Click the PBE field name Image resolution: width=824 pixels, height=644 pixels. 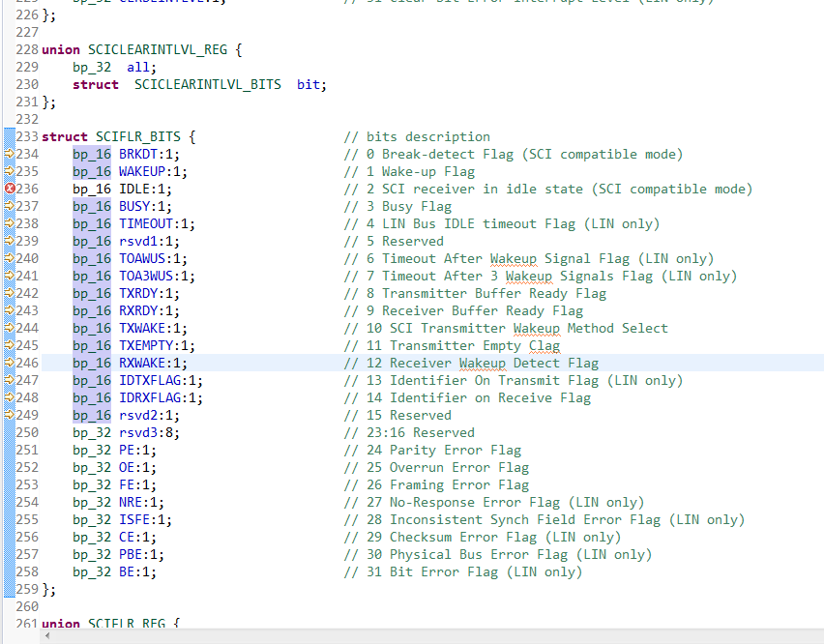pos(131,554)
